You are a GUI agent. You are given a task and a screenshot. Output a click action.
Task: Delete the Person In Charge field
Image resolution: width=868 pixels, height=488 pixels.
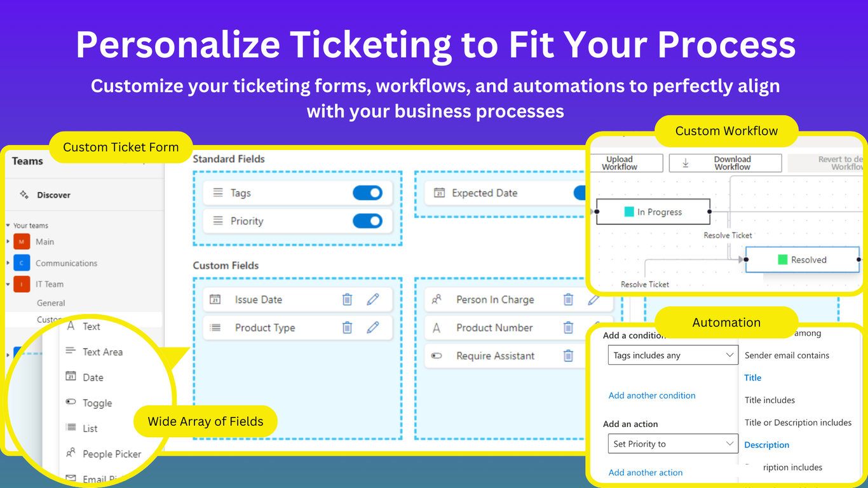(x=568, y=299)
